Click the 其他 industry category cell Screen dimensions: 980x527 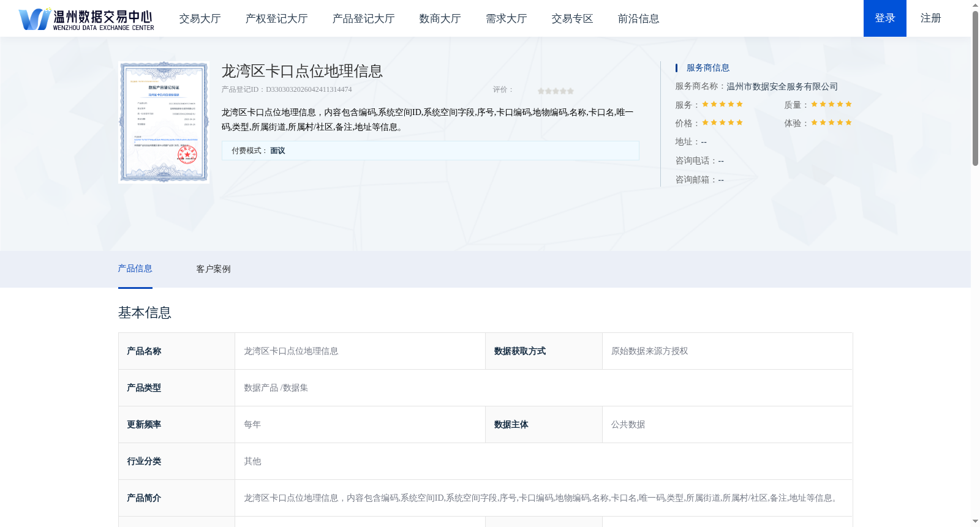[544, 462]
